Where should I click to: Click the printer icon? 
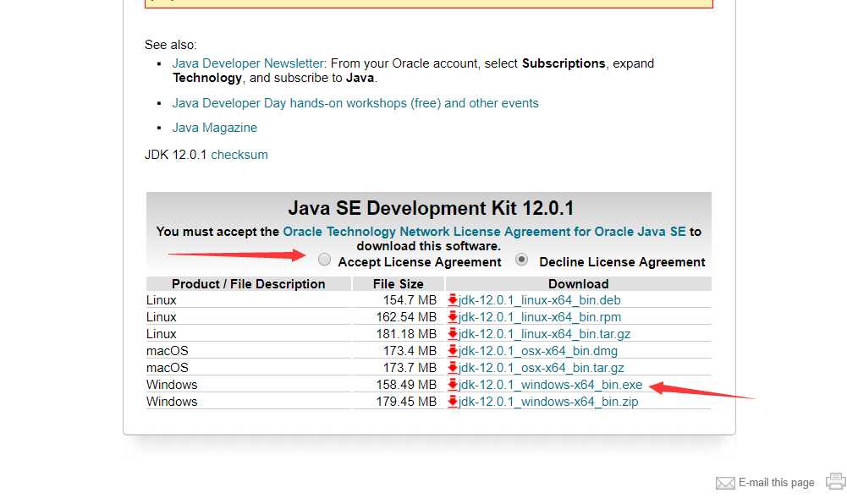(836, 481)
